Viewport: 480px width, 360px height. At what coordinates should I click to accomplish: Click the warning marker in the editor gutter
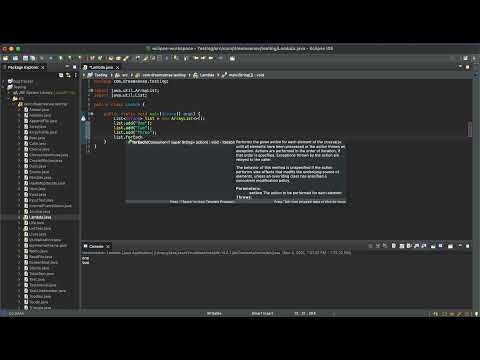84,118
